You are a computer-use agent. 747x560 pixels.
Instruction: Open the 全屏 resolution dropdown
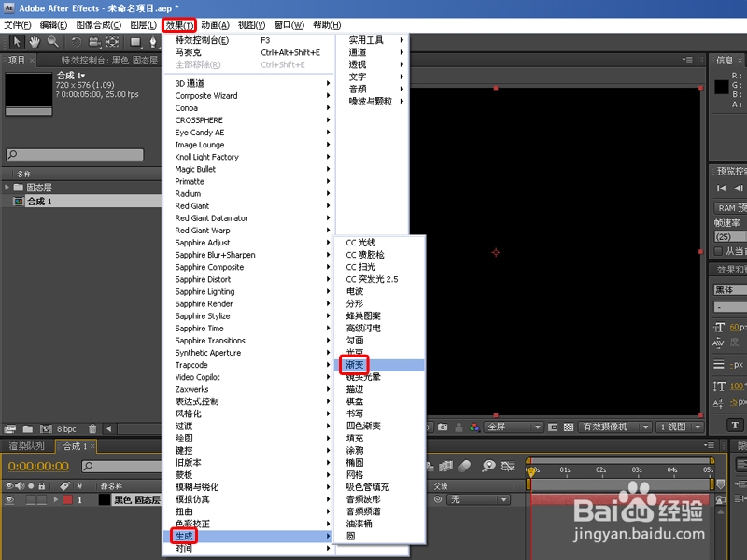click(x=514, y=427)
